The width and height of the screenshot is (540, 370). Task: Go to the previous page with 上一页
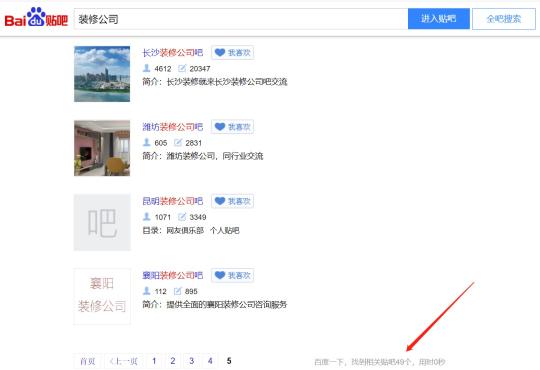(x=123, y=361)
